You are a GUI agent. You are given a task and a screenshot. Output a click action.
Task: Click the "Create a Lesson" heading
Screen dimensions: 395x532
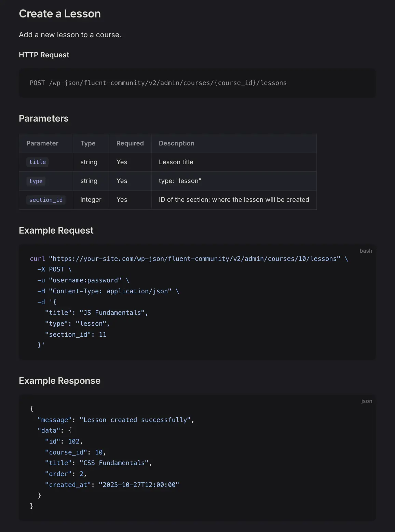pyautogui.click(x=60, y=14)
